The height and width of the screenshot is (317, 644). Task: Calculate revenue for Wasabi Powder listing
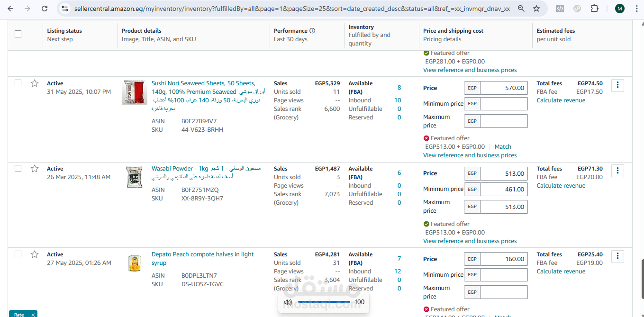coord(561,186)
